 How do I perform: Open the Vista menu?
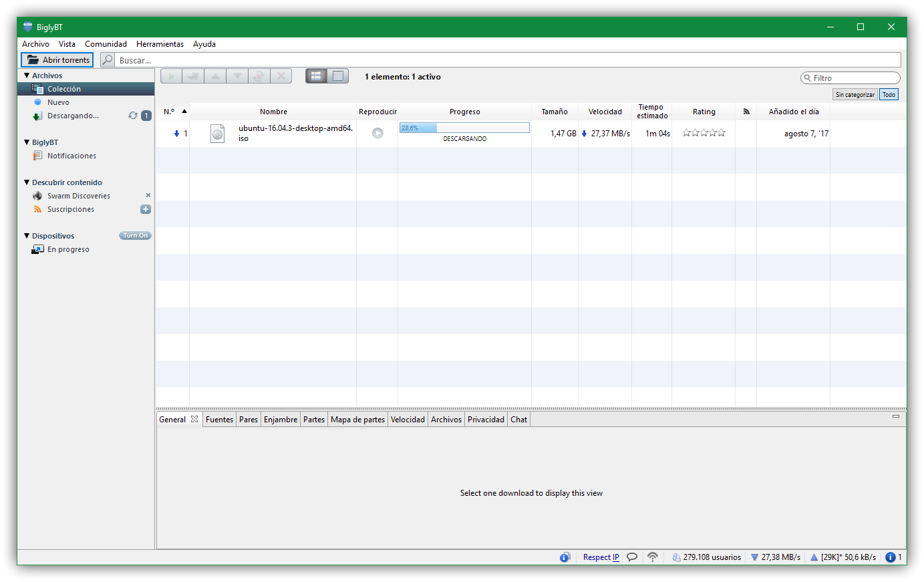coord(67,44)
